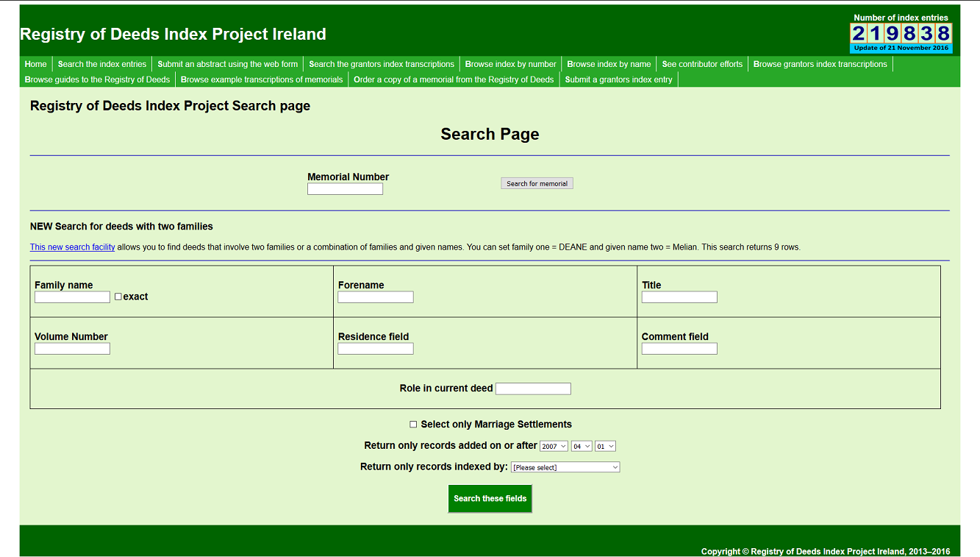
Task: Click the Residence field text box
Action: (x=375, y=348)
